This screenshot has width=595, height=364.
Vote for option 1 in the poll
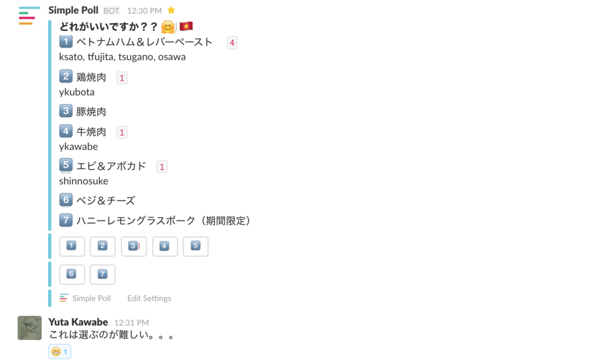71,247
